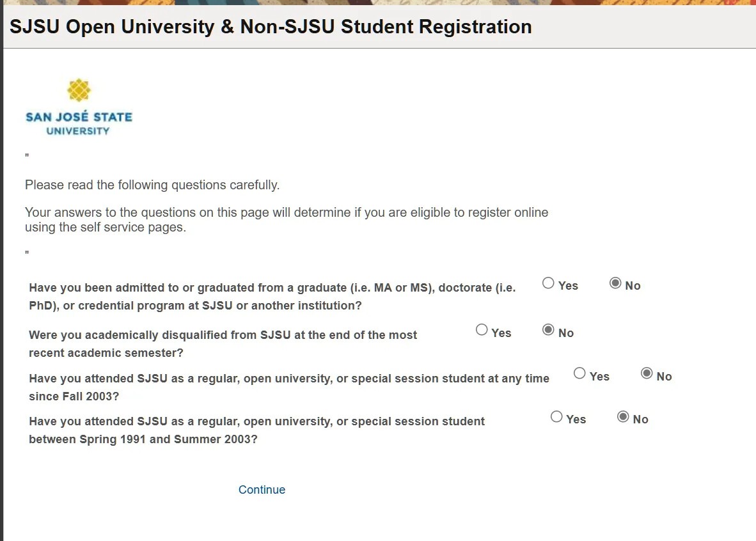Click the eligibility to register online paragraph

point(286,219)
